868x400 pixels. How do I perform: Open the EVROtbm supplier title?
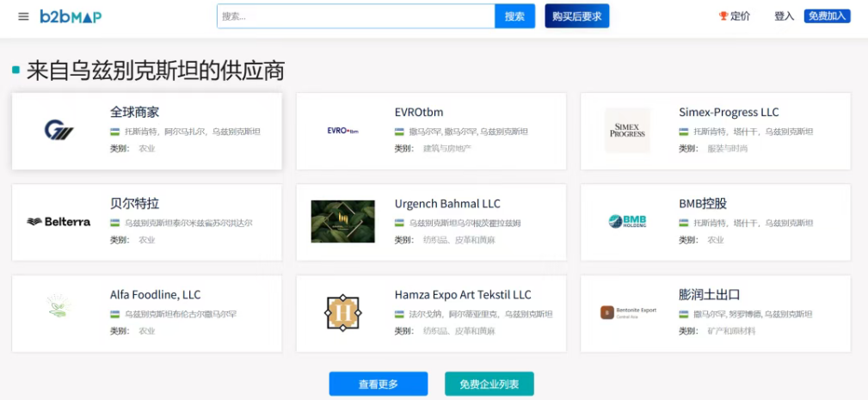pos(419,113)
